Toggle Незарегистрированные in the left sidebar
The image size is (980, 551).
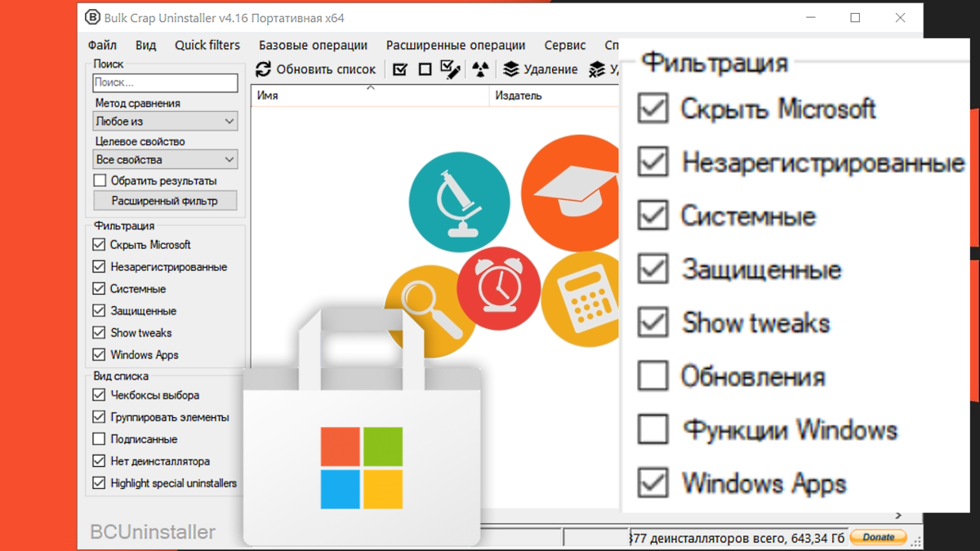(x=99, y=267)
